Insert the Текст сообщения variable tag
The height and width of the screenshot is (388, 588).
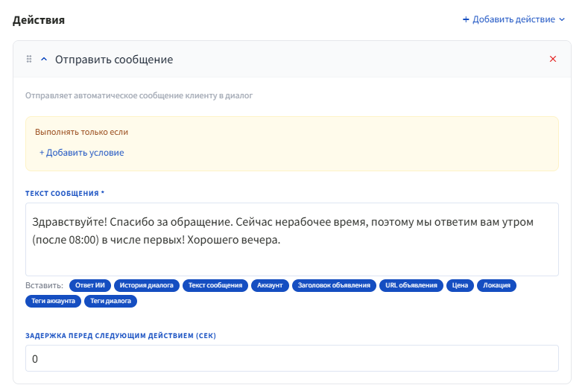click(215, 285)
